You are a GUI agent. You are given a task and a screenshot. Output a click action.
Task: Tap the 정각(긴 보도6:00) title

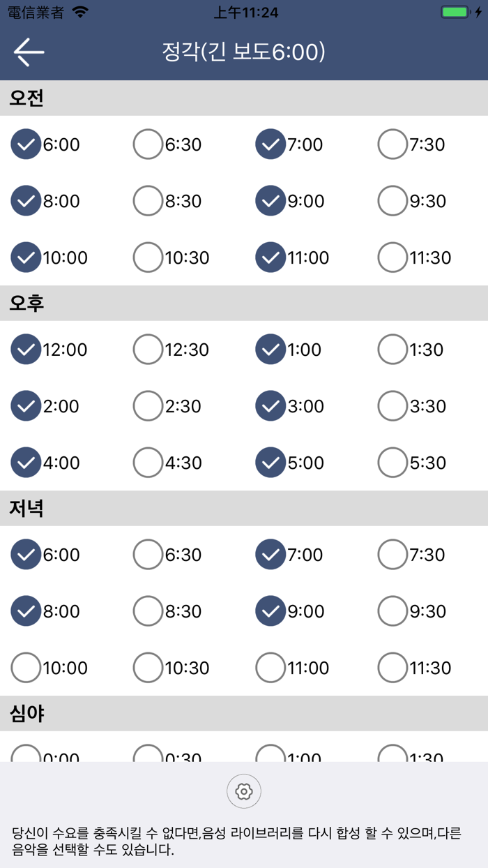(243, 52)
